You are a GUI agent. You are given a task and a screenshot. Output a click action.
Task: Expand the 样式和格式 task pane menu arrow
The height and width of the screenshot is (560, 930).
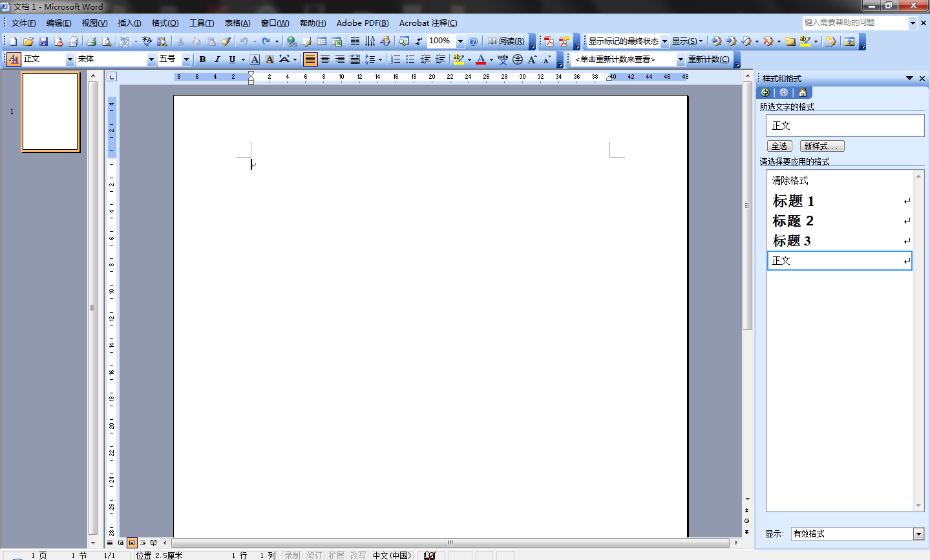pyautogui.click(x=909, y=78)
